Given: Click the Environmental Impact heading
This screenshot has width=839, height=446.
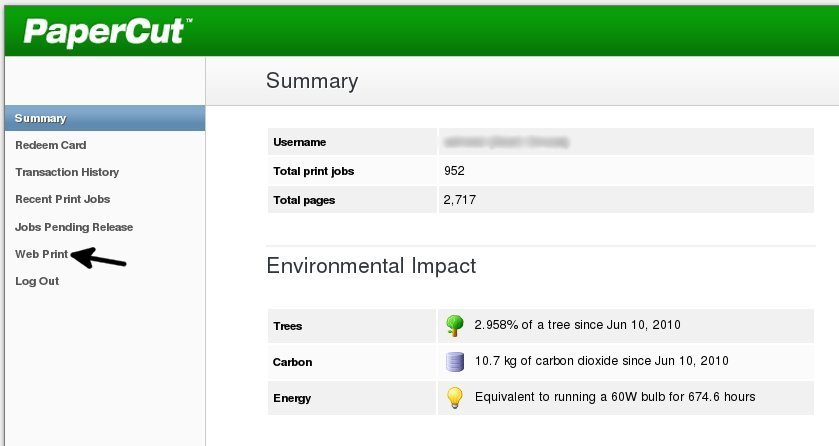Looking at the screenshot, I should (x=371, y=266).
